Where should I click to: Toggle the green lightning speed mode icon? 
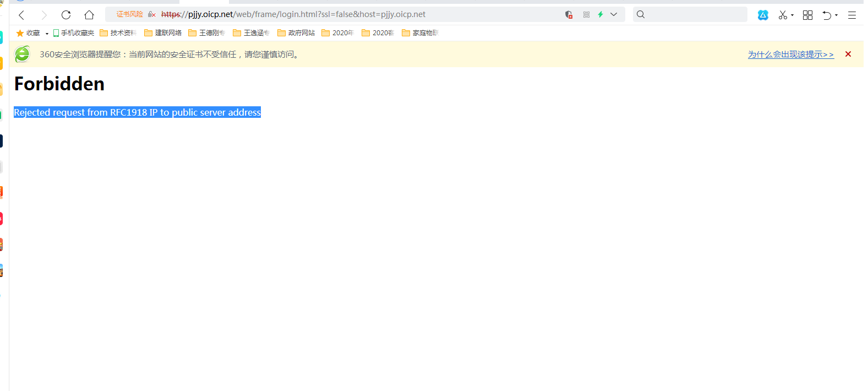[x=600, y=14]
